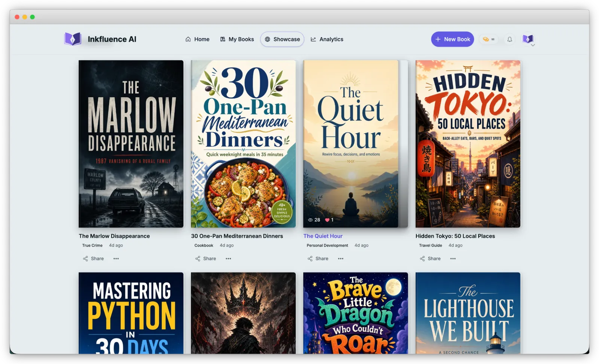Open The Lighthouse We Built cover
The image size is (599, 364).
pyautogui.click(x=468, y=313)
